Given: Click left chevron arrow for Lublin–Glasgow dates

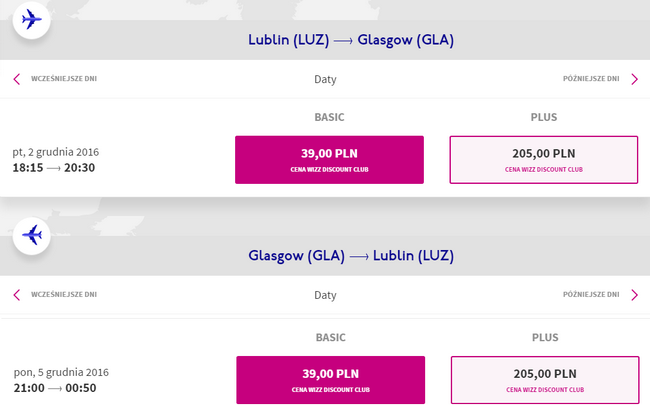Looking at the screenshot, I should [17, 79].
